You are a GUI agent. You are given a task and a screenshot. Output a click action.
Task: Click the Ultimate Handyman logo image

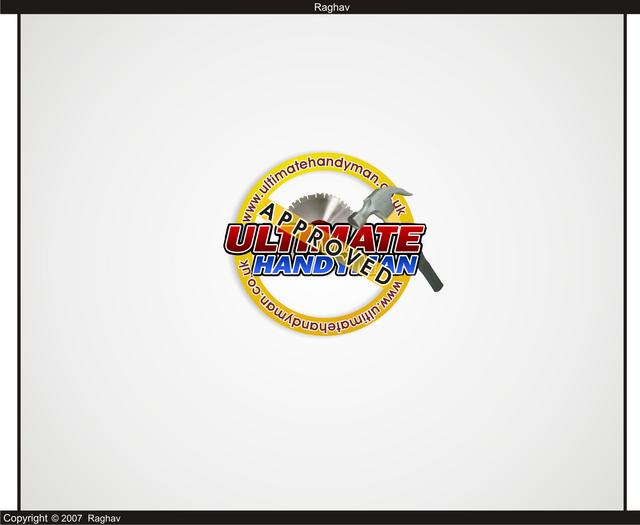333,245
